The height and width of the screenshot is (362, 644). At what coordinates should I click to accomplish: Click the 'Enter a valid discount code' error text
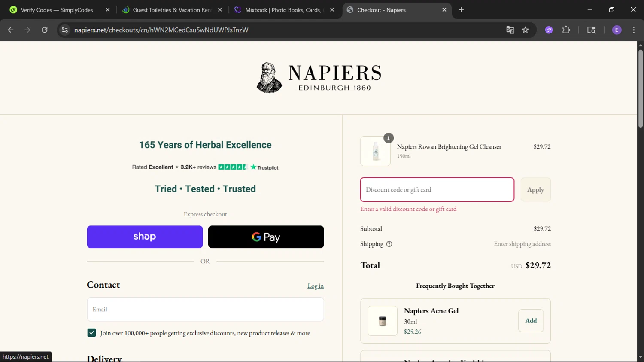(x=408, y=209)
